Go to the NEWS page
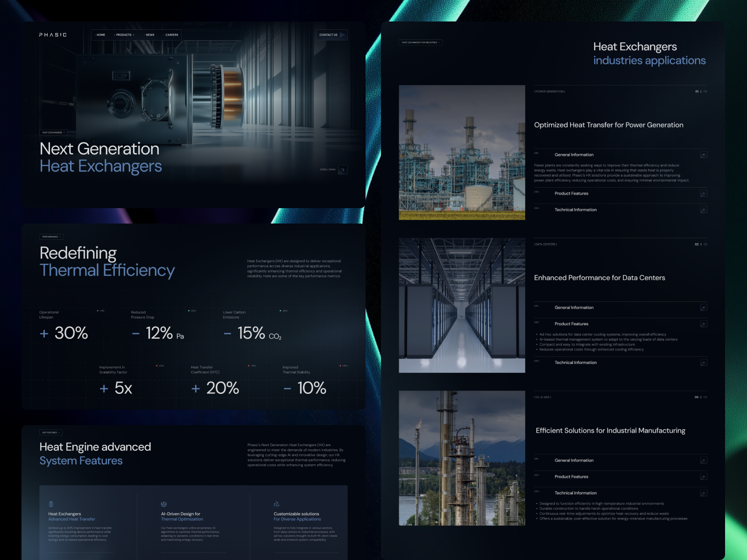Image resolution: width=747 pixels, height=560 pixels. pyautogui.click(x=149, y=35)
